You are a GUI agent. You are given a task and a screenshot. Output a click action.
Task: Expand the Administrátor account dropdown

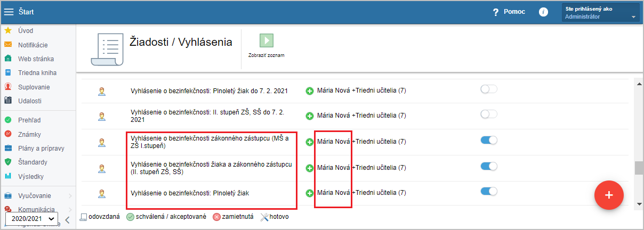coord(600,12)
